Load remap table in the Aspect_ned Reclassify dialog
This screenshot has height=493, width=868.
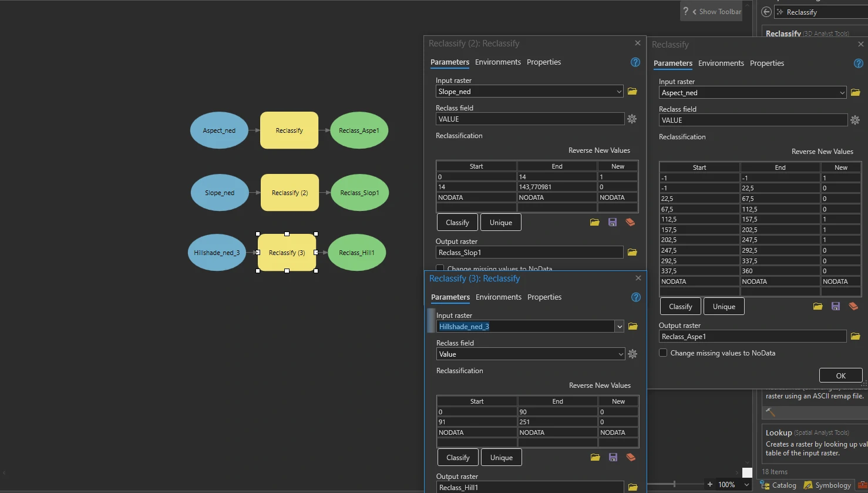(818, 306)
